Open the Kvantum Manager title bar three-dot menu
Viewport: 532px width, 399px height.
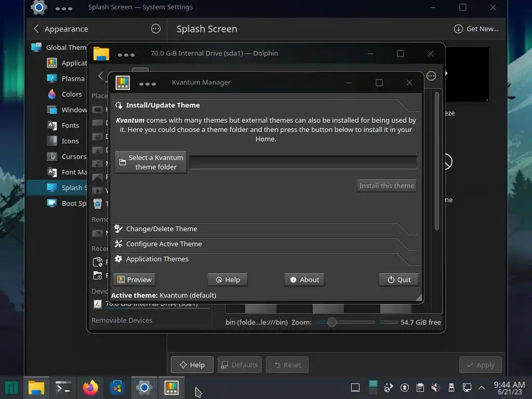pyautogui.click(x=148, y=84)
